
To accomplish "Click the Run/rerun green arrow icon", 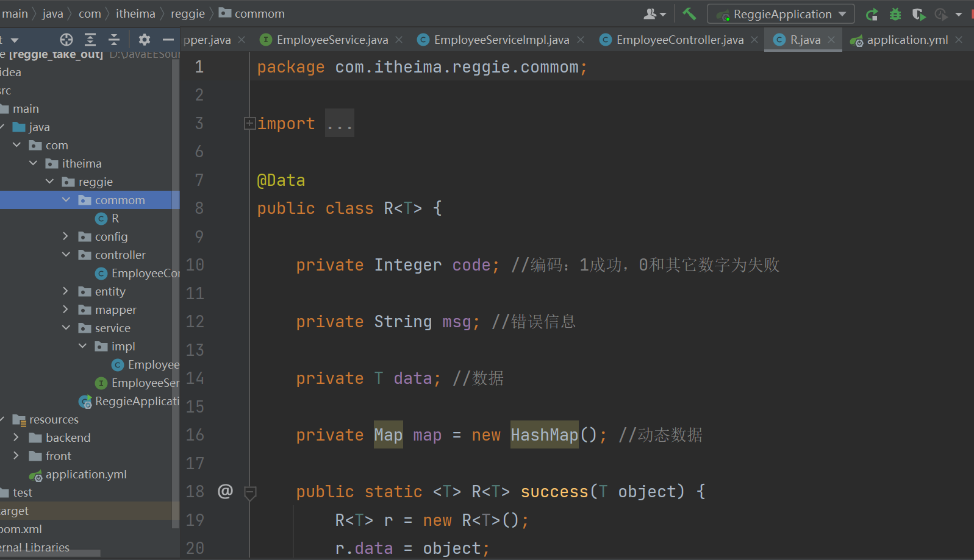I will tap(872, 14).
